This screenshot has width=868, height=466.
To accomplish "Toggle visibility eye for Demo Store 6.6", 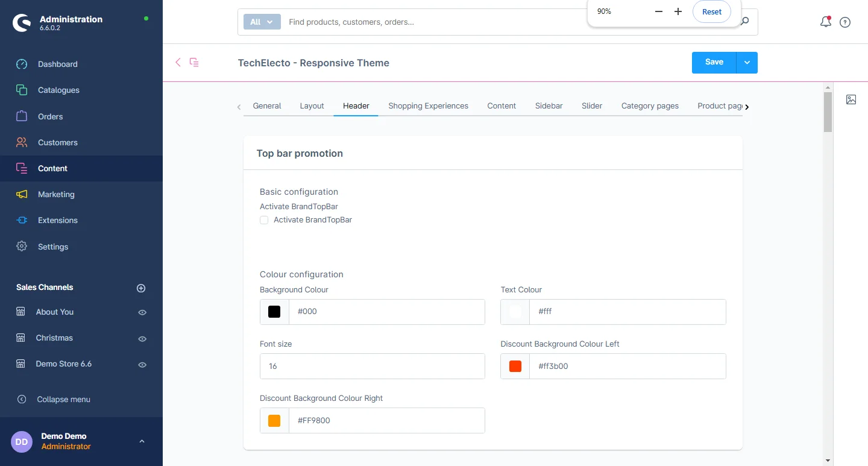I will coord(142,365).
